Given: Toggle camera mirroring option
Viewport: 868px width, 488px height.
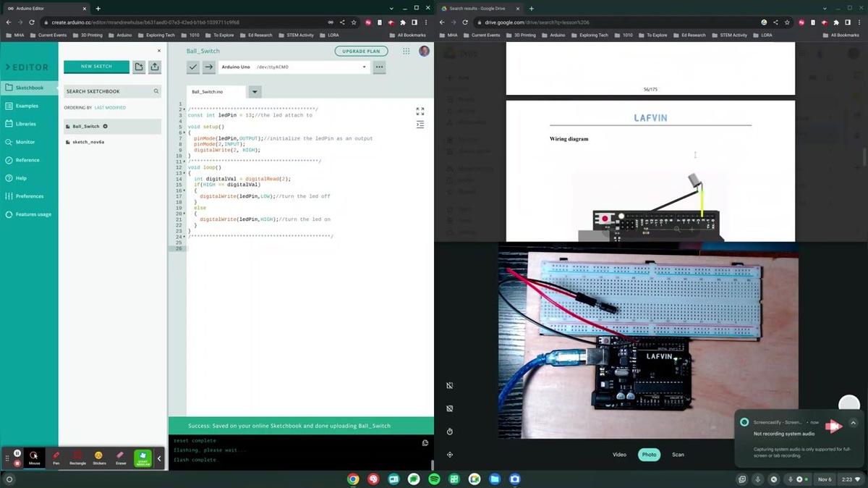Looking at the screenshot, I should (449, 386).
